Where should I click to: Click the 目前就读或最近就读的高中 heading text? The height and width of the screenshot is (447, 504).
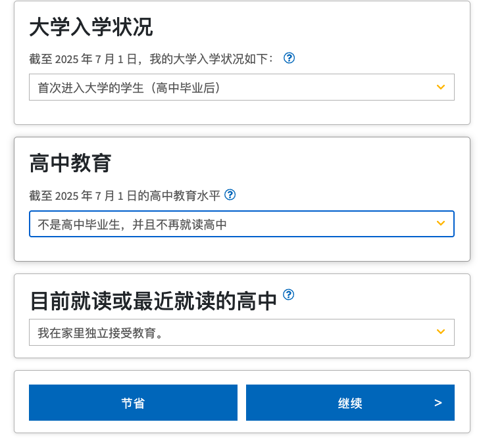pyautogui.click(x=153, y=301)
